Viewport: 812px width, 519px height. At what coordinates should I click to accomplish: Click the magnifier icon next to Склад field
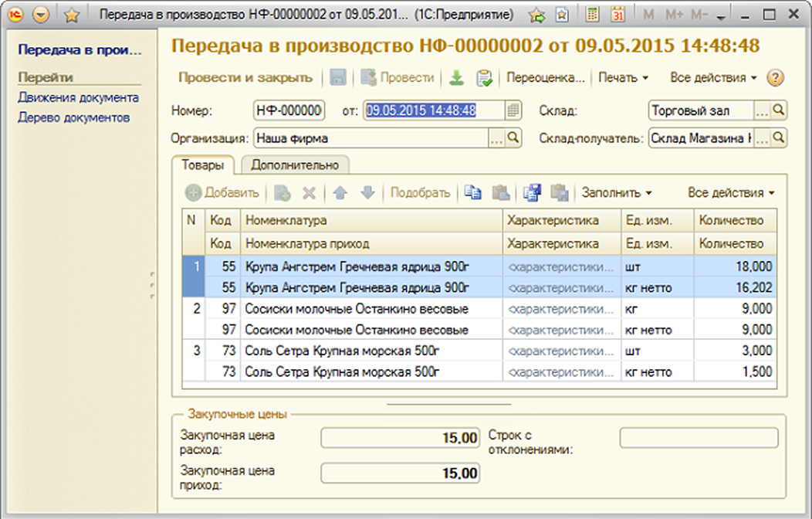[779, 110]
